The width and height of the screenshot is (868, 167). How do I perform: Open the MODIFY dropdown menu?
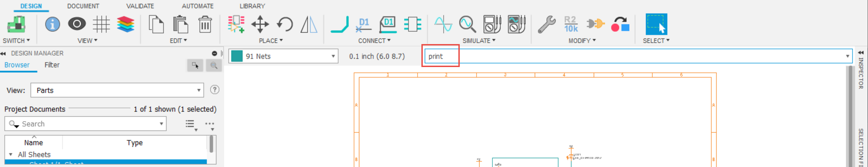pos(582,40)
